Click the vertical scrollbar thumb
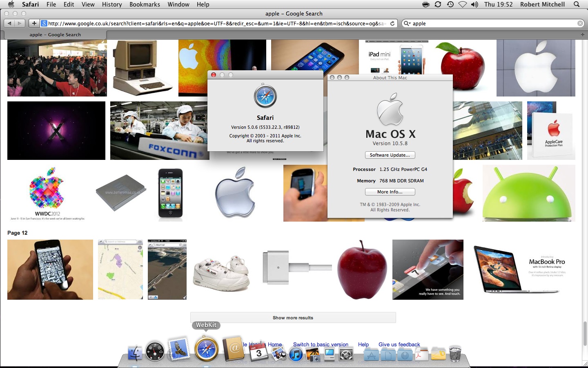The image size is (588, 368). tap(585, 334)
